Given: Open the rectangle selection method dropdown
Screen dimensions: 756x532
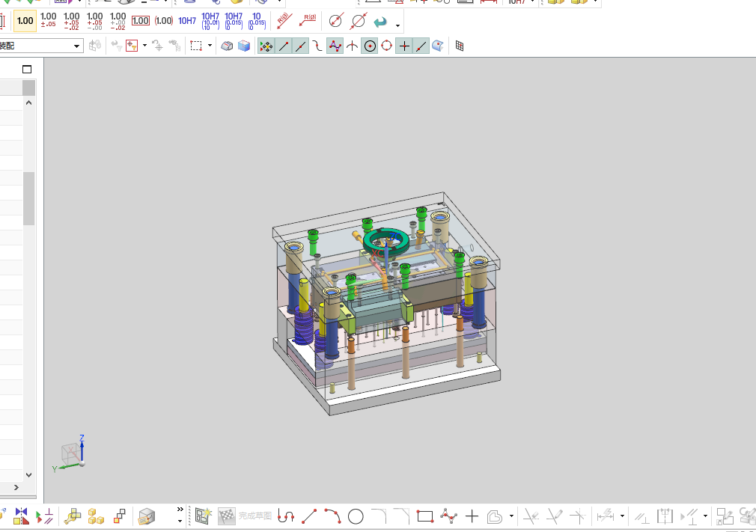Looking at the screenshot, I should pyautogui.click(x=210, y=46).
